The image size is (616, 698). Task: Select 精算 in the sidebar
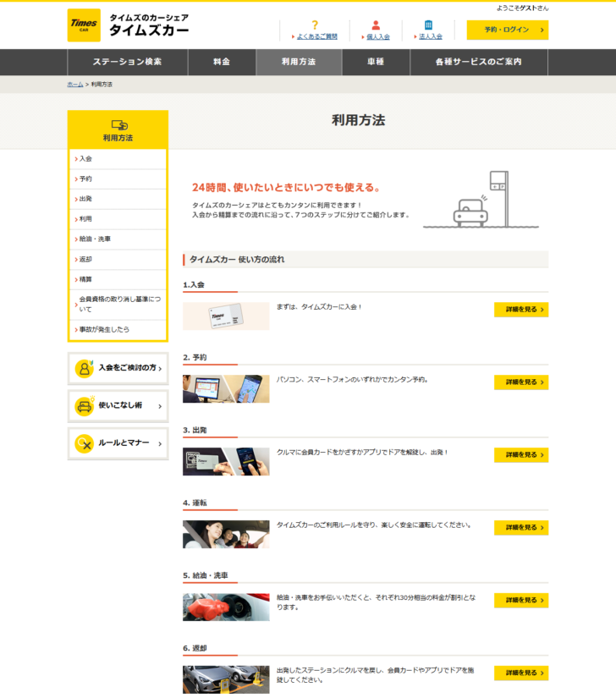coord(118,279)
